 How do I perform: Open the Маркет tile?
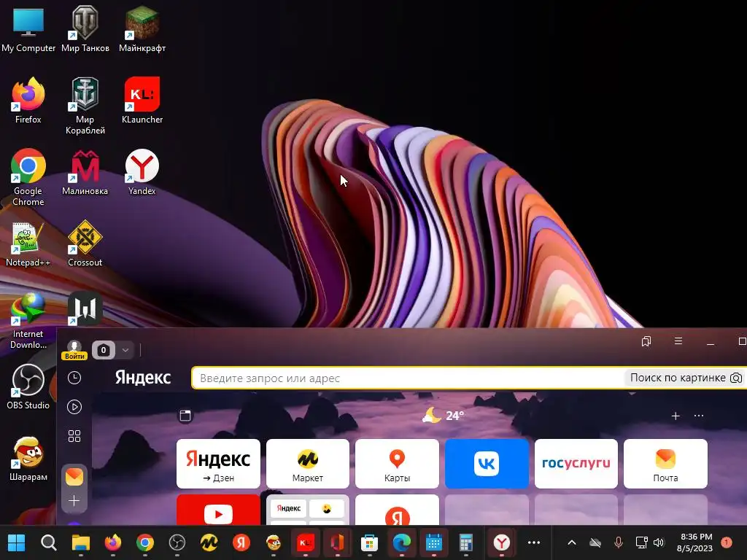point(308,464)
